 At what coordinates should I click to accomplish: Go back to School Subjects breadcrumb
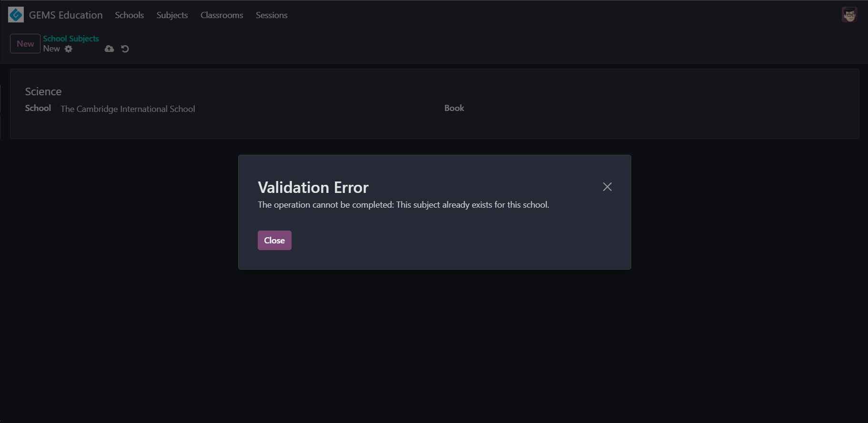pyautogui.click(x=71, y=39)
